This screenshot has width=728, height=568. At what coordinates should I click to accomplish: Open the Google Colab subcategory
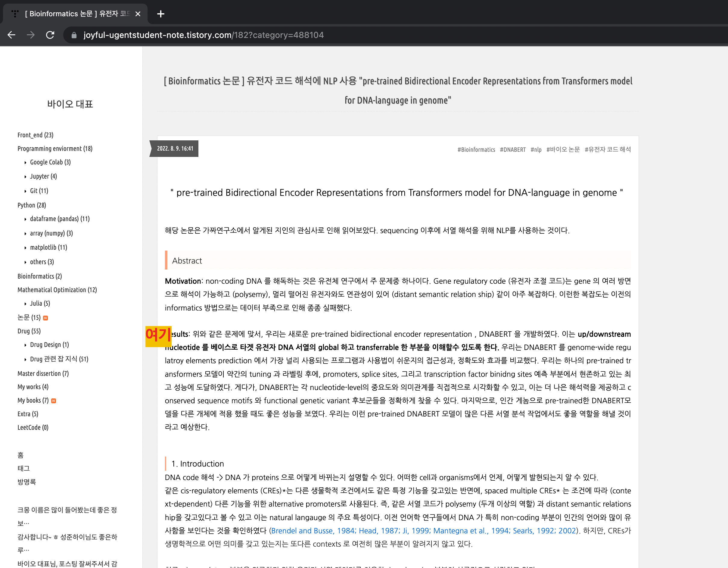[x=50, y=162]
